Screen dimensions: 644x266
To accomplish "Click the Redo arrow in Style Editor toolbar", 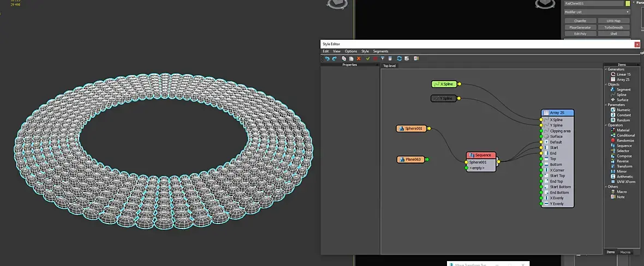I will [x=335, y=59].
